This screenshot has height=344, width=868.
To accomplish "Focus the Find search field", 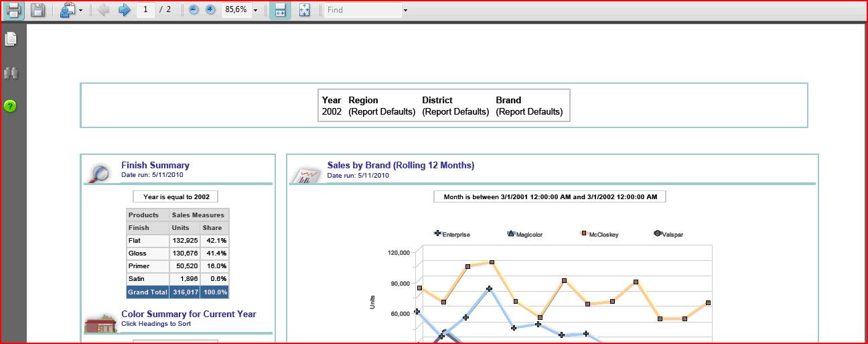I will [x=363, y=10].
